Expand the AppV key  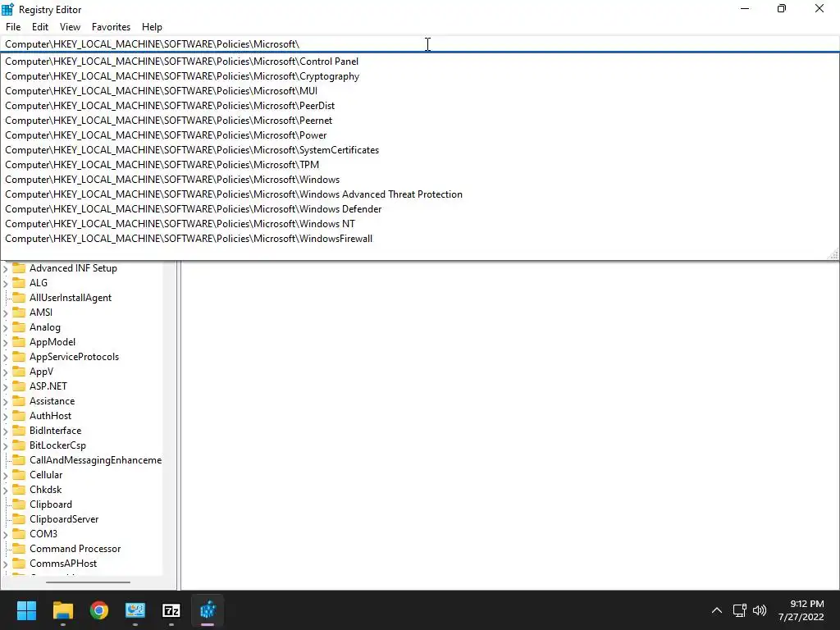click(x=6, y=372)
